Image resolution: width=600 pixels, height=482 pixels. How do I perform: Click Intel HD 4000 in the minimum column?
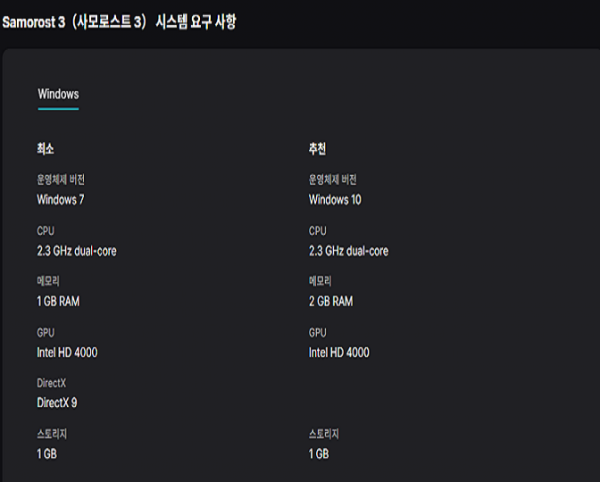[67, 352]
